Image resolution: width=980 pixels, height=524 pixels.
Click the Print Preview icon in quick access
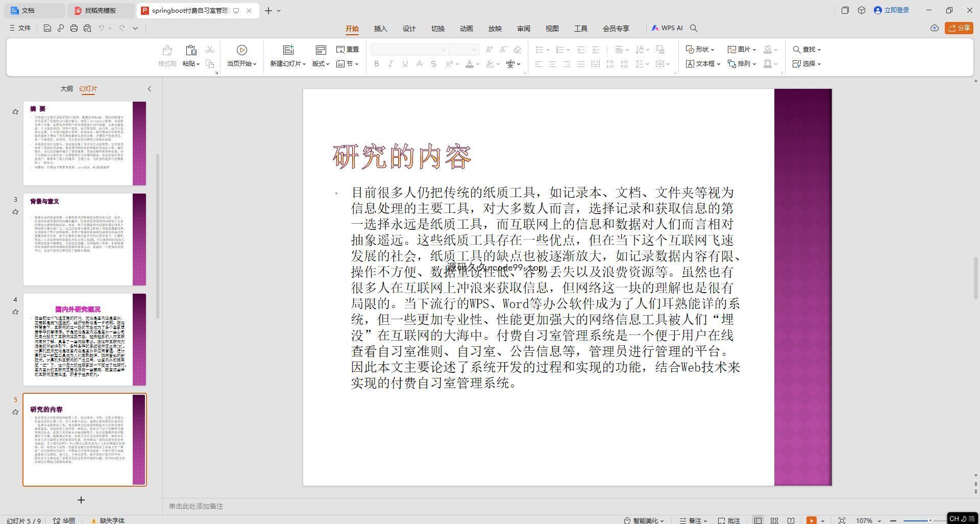click(x=87, y=28)
